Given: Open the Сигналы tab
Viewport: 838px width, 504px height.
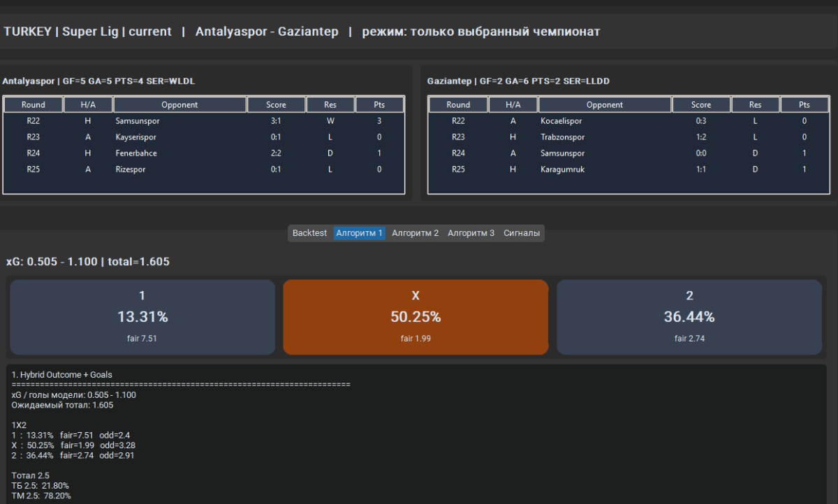Looking at the screenshot, I should click(522, 233).
